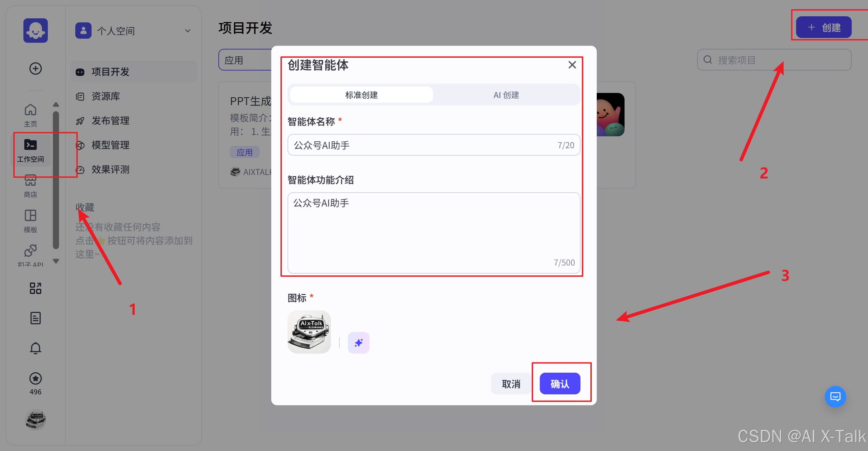Click the AI icon generate sparkle button
Image resolution: width=868 pixels, height=451 pixels.
[358, 343]
